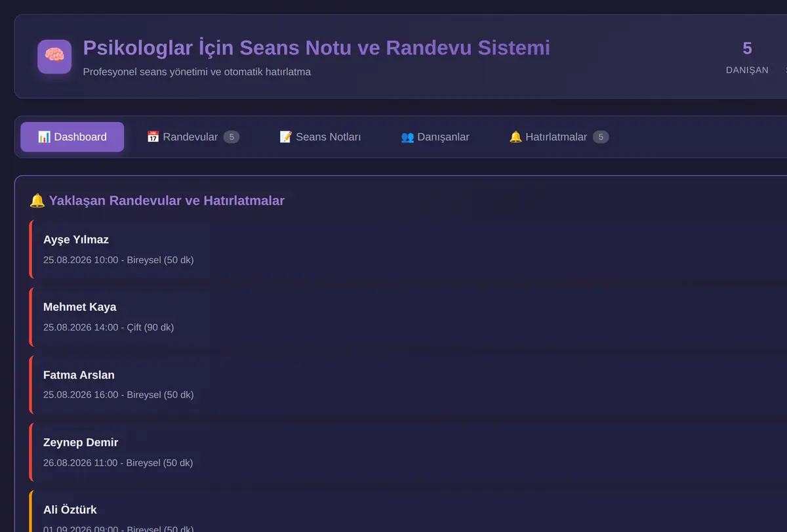Click the memo icon on Seans Notları
This screenshot has height=532, width=787.
click(x=286, y=137)
